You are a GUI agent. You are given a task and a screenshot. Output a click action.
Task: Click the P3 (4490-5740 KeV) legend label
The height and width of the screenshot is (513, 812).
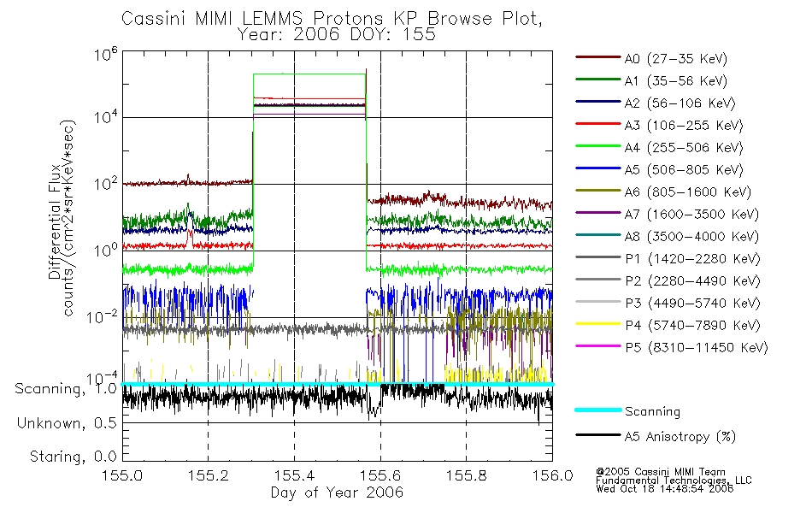692,304
